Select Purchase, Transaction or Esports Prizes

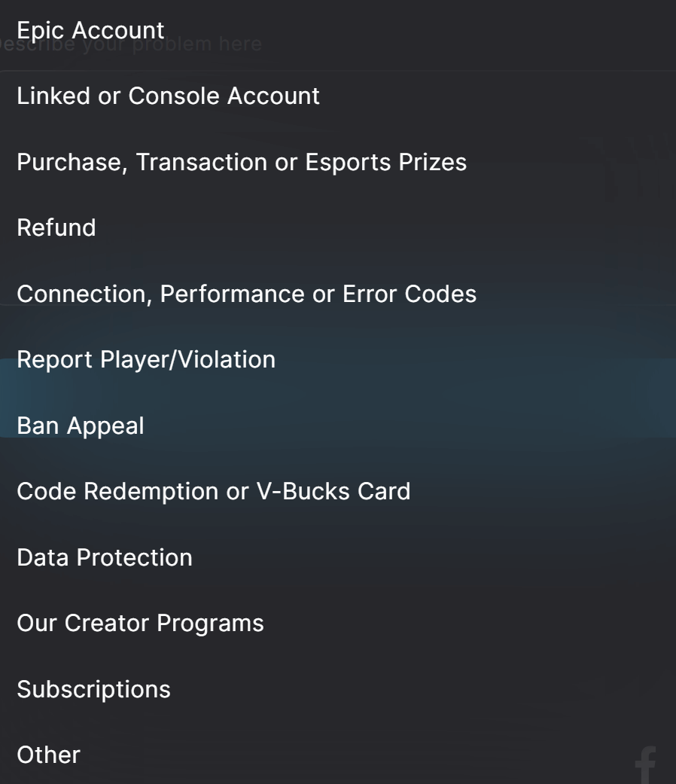241,162
